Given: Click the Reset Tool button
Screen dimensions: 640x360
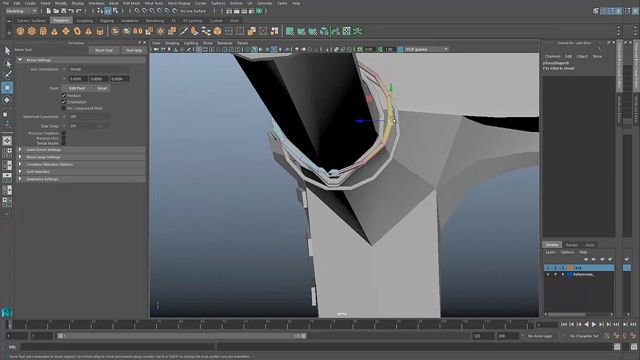Looking at the screenshot, I should tap(104, 50).
